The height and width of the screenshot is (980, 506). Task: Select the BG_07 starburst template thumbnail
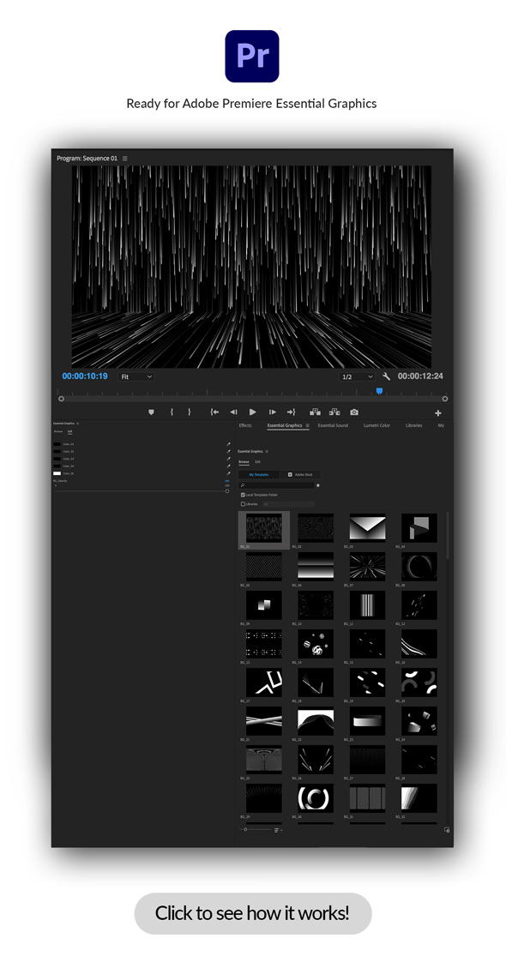coord(367,566)
